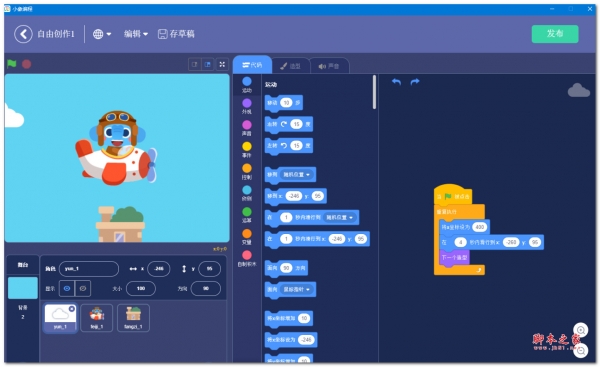Switch to small stage layout
This screenshot has height=367, width=600.
[x=194, y=64]
